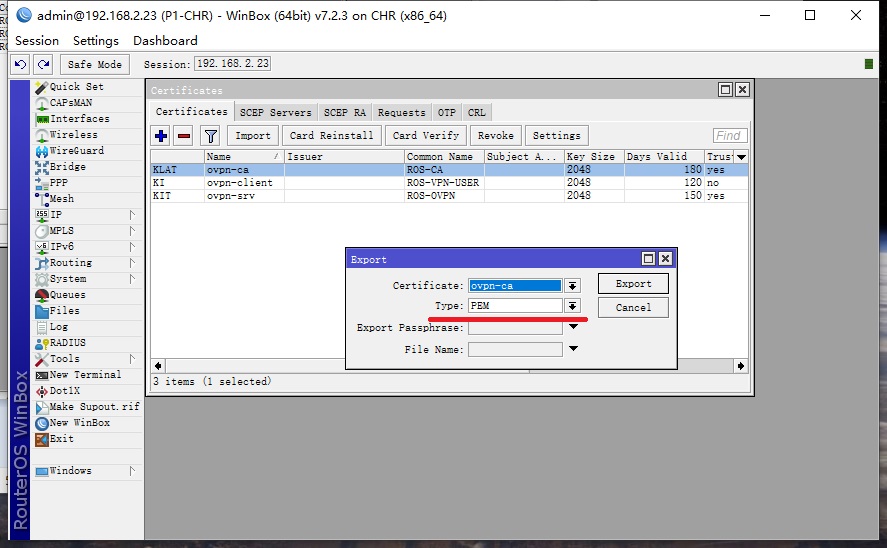The width and height of the screenshot is (887, 548).
Task: Click the Export button in dialog
Action: click(633, 284)
